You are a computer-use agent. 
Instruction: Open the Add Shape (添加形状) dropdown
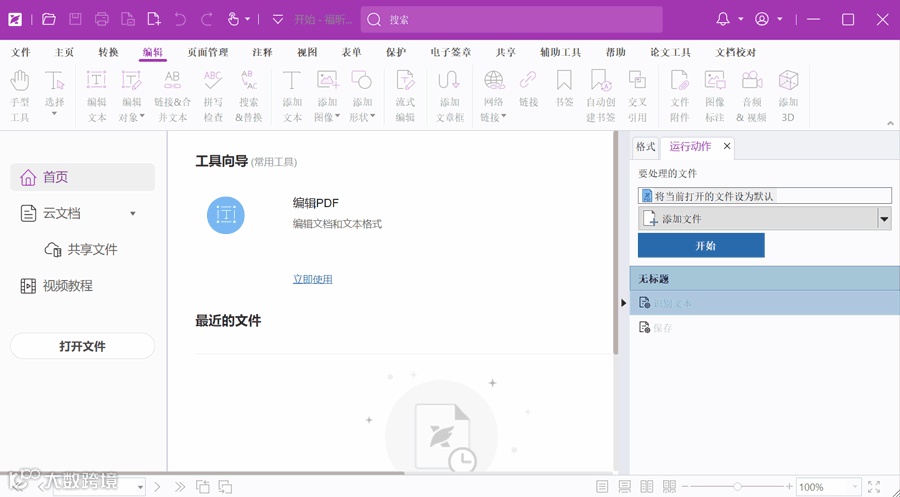tap(373, 117)
